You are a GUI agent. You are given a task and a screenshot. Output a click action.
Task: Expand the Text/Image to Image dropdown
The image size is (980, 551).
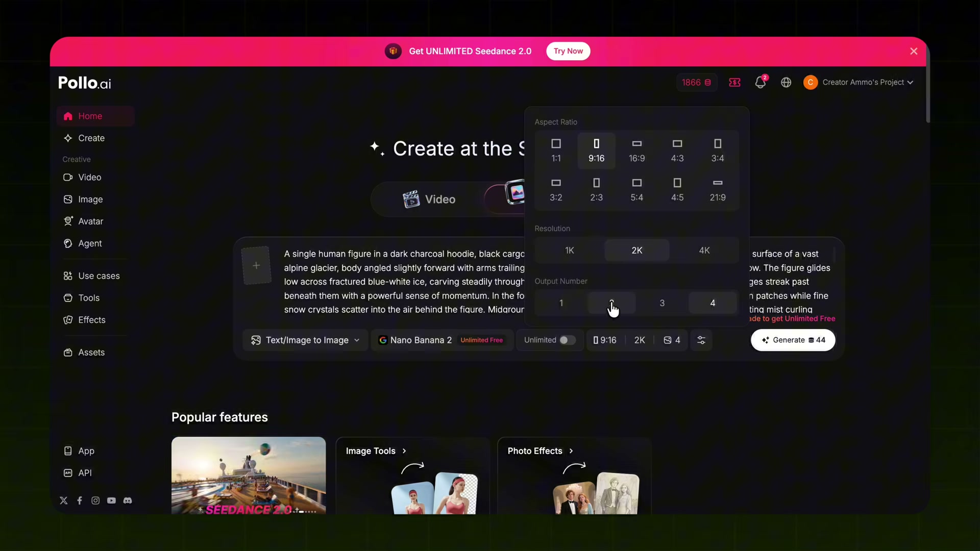(305, 340)
